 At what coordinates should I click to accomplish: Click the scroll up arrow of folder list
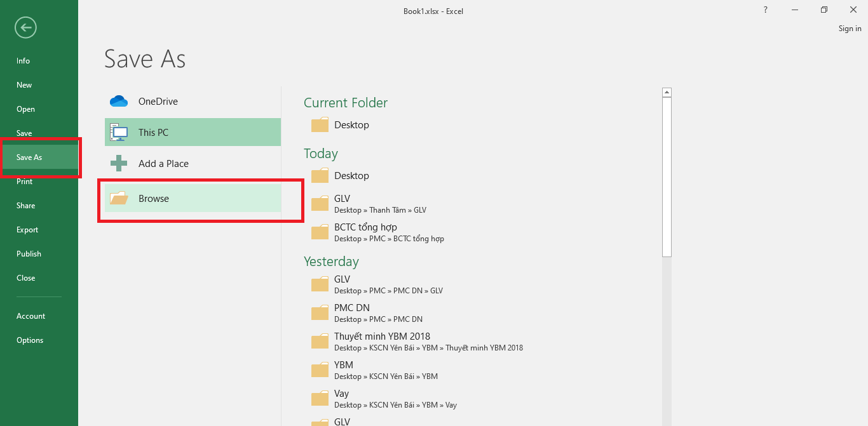click(667, 93)
